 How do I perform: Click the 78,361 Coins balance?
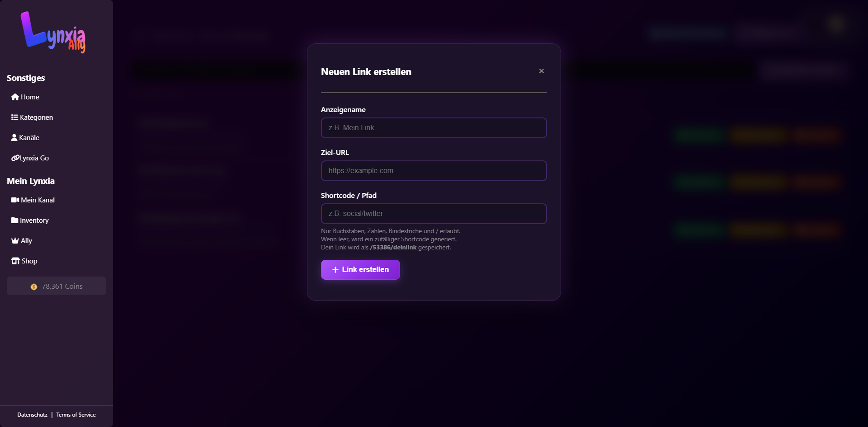(x=62, y=286)
